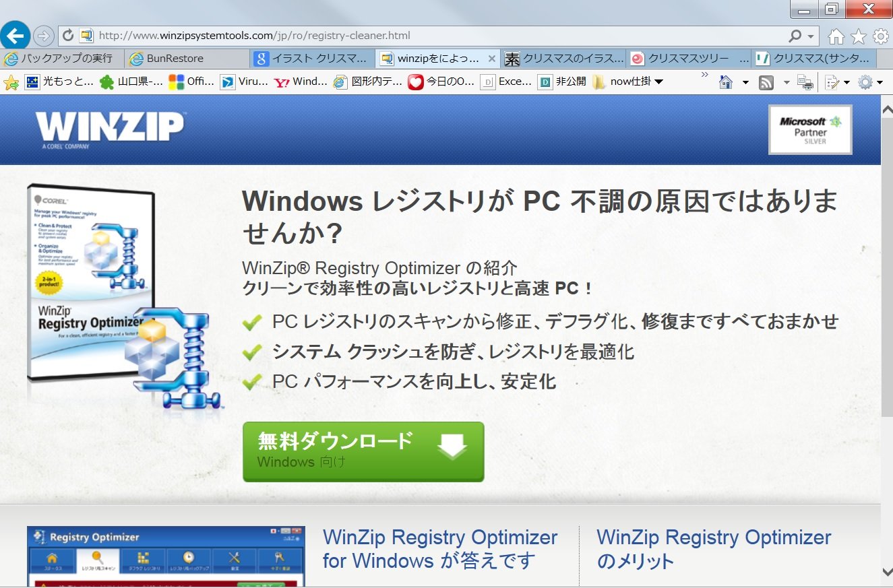Click the RSS feeds icon
Viewport: 893px width, 588px height.
[766, 82]
